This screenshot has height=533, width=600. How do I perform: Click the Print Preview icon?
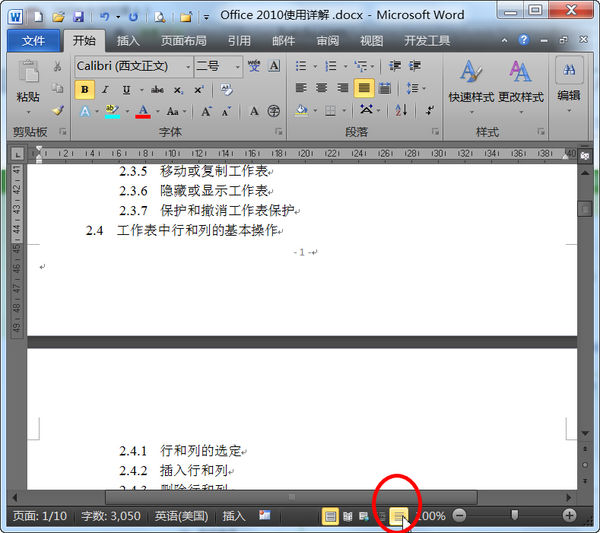pyautogui.click(x=160, y=16)
